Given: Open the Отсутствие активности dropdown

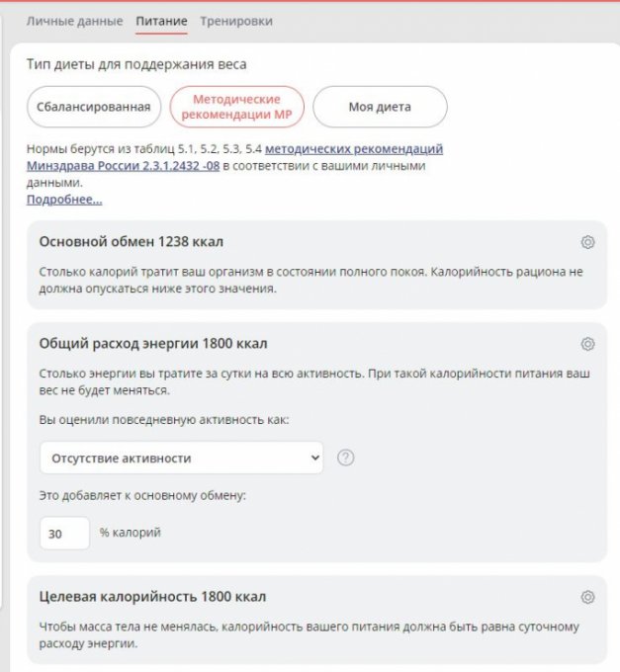Looking at the screenshot, I should coord(181,458).
